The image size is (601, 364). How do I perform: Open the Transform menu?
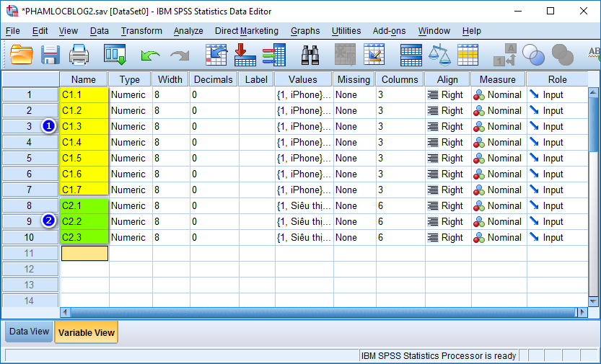(141, 31)
